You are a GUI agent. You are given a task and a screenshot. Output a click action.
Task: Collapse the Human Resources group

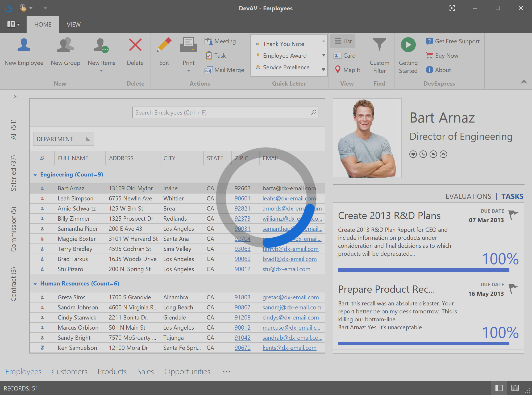click(x=35, y=284)
